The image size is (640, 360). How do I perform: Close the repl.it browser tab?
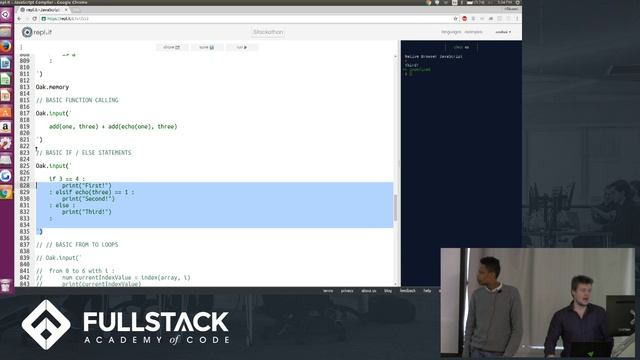pyautogui.click(x=66, y=10)
